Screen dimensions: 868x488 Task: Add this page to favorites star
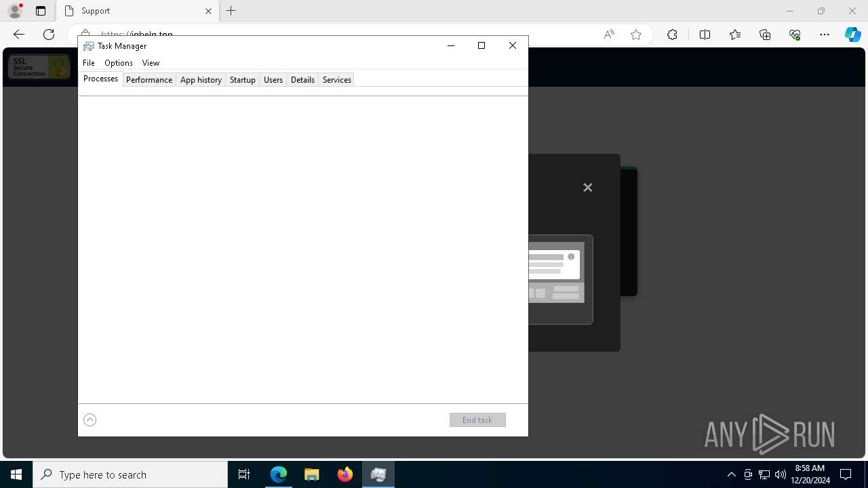tap(636, 35)
